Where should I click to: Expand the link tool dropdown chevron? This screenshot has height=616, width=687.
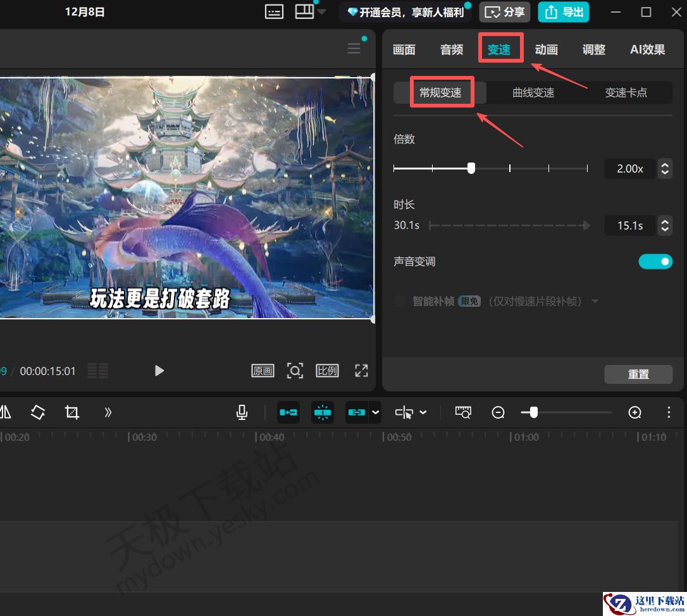[374, 412]
